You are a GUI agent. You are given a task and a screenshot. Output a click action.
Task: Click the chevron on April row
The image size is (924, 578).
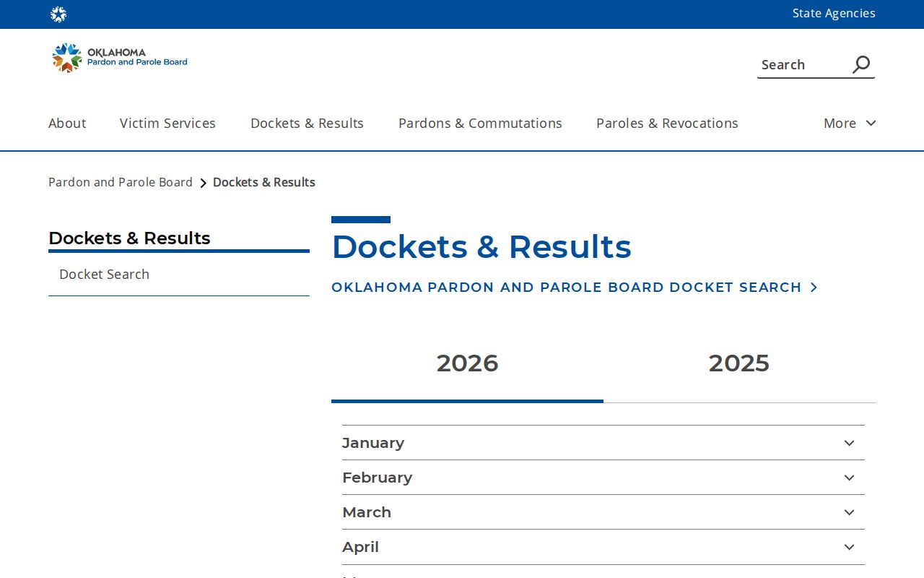850,547
